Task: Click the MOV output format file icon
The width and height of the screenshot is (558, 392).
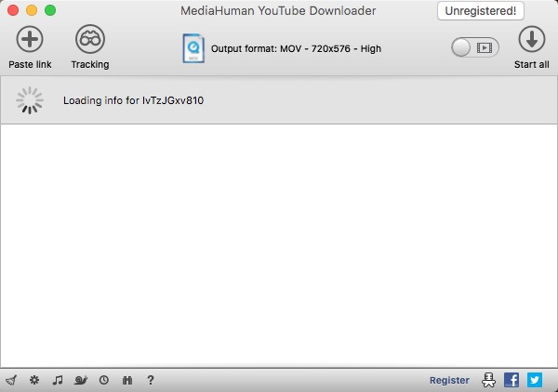Action: coord(193,48)
